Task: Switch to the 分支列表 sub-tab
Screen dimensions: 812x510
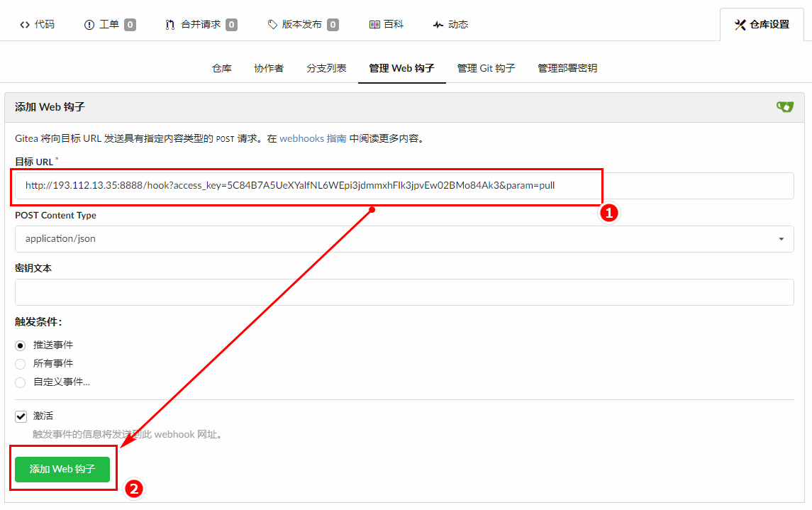Action: (326, 69)
